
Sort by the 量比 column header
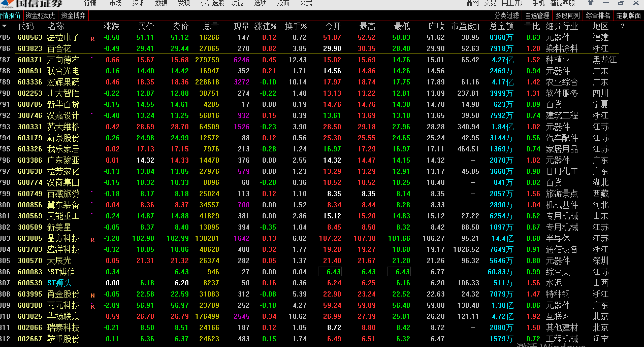(532, 26)
